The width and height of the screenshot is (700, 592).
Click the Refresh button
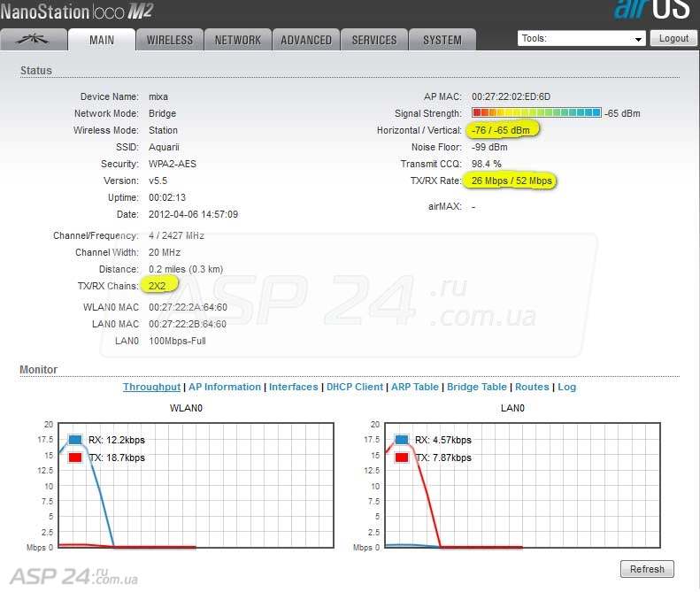[x=647, y=569]
